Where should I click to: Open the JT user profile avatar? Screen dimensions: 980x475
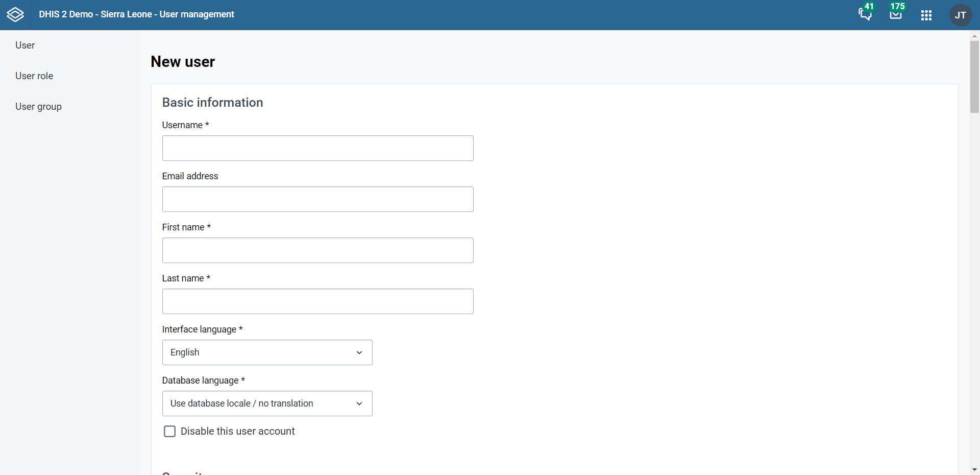[960, 15]
